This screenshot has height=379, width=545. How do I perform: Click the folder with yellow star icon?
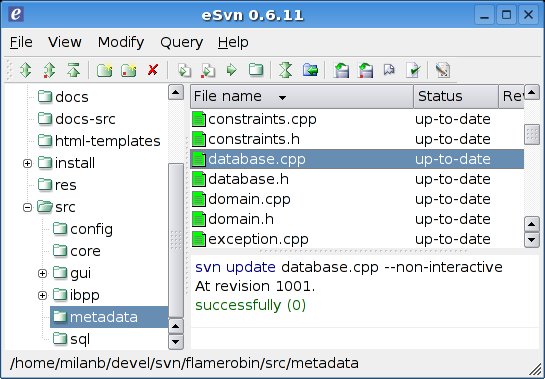tap(104, 70)
